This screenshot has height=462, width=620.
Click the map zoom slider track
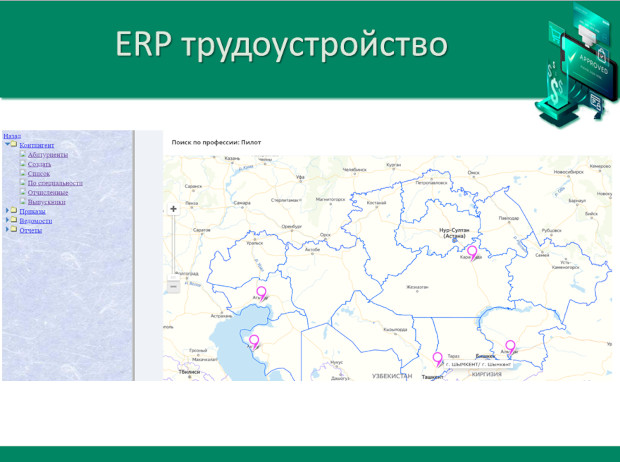pos(173,245)
